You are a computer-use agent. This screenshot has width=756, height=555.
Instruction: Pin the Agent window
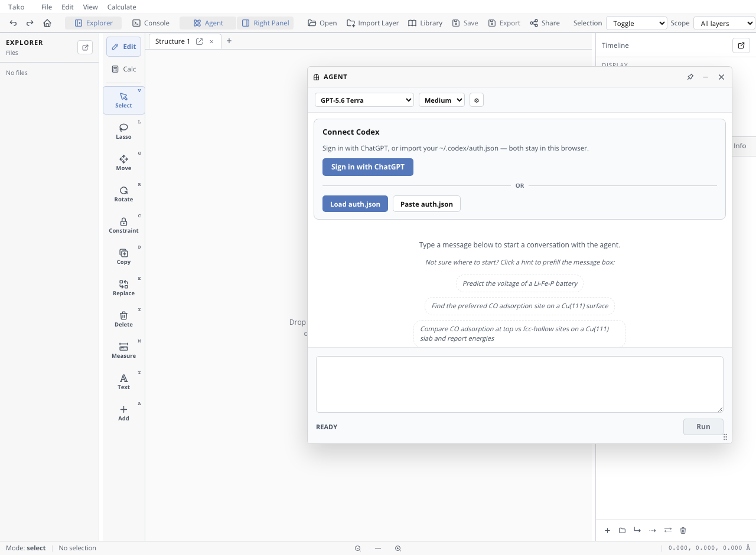click(690, 77)
